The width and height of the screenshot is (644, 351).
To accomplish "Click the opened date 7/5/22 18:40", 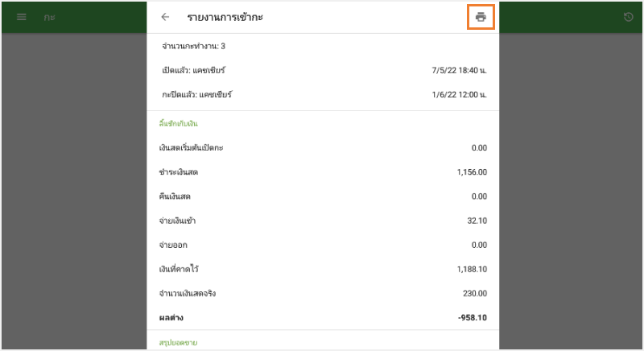I will (x=459, y=71).
